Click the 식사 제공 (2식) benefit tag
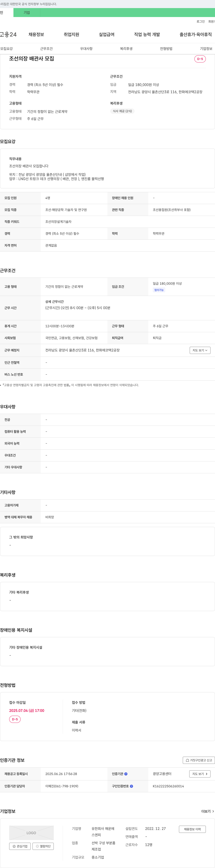215x868 pixels. (x=122, y=111)
